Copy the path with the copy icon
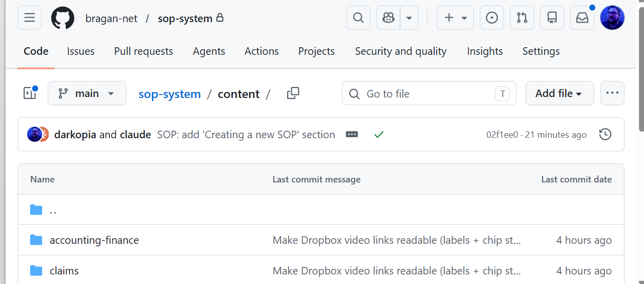This screenshot has width=644, height=284. [293, 93]
